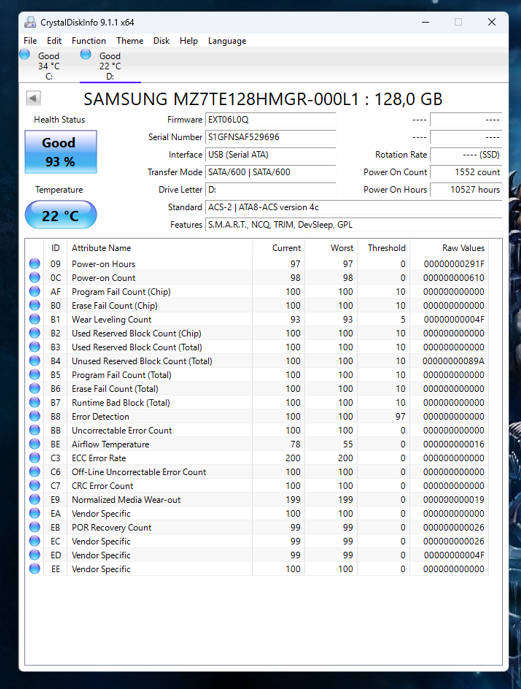Click the CrystalDiskInfo app icon in title bar
This screenshot has width=521, height=689.
pyautogui.click(x=30, y=22)
